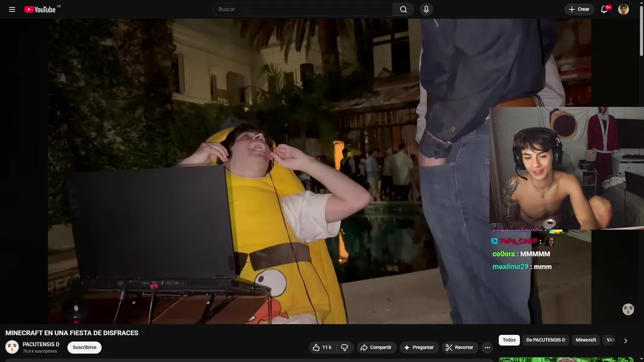The height and width of the screenshot is (362, 644).
Task: Open the YouTube hamburger guide menu
Action: pos(12,9)
